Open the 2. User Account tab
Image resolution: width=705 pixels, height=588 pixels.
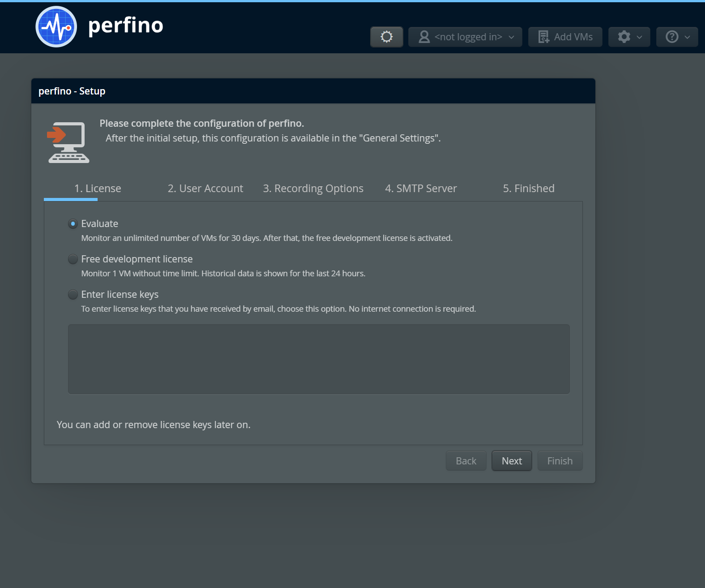(205, 189)
